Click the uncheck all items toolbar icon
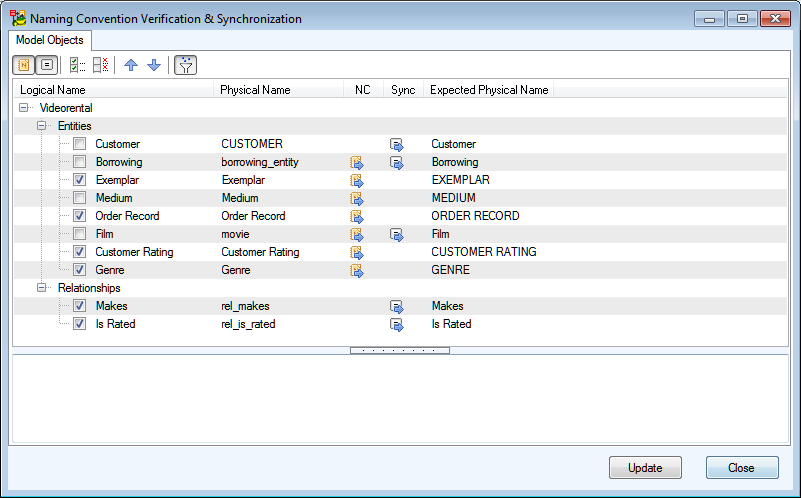Viewport: 801px width, 498px height. (101, 65)
